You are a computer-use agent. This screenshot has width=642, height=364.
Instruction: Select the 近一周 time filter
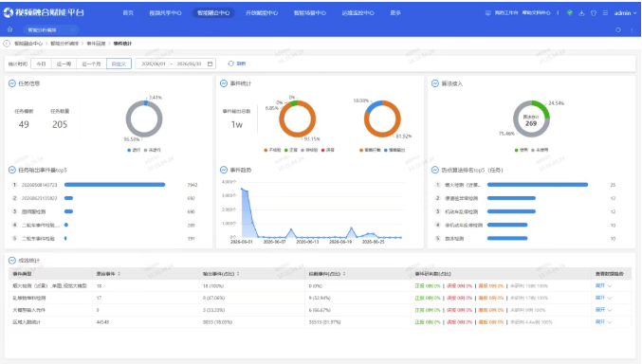(x=64, y=64)
